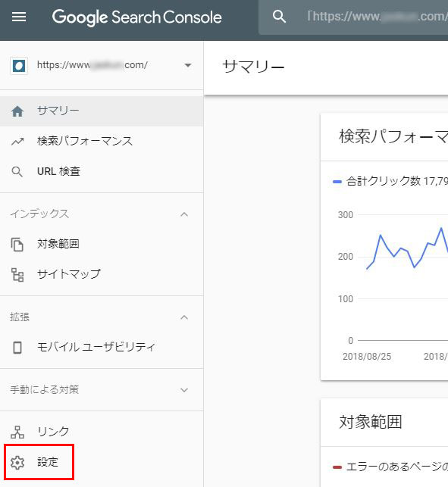The width and height of the screenshot is (448, 487).
Task: Click the home icon beside サマリー
Action: (x=17, y=111)
